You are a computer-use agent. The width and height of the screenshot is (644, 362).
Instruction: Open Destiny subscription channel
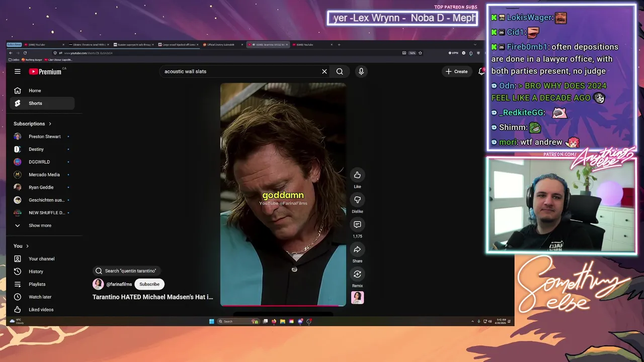pos(42,149)
